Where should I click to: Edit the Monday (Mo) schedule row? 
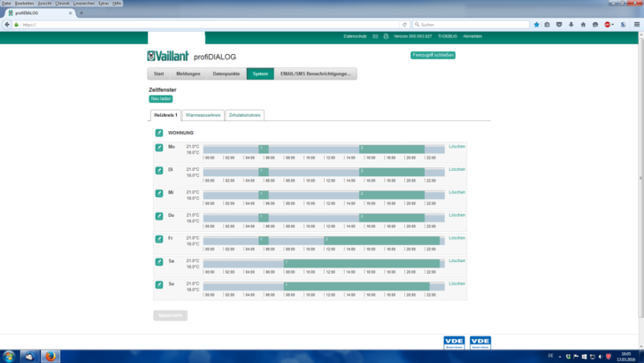point(159,148)
